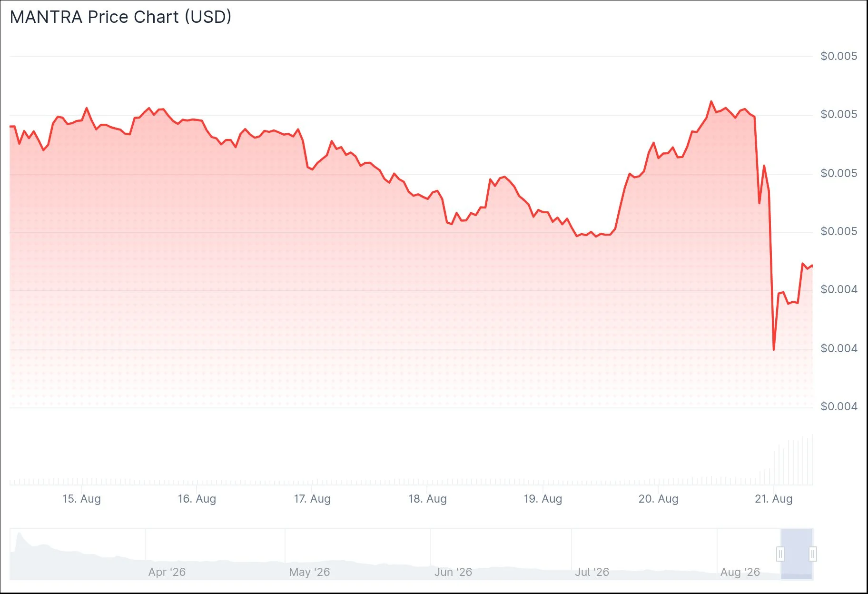Viewport: 868px width, 594px height.
Task: Click the 19. Aug date label
Action: tap(543, 499)
